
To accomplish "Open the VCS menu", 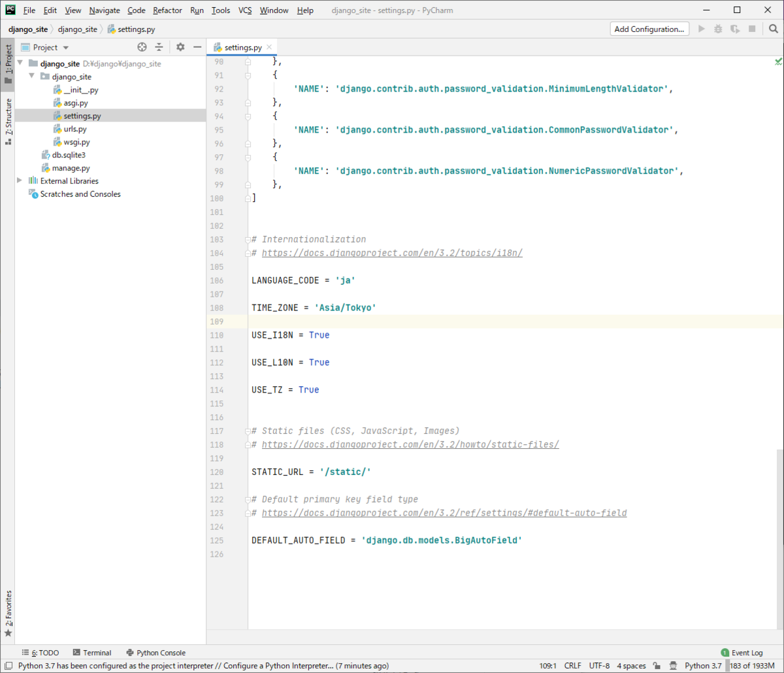I will (x=245, y=10).
